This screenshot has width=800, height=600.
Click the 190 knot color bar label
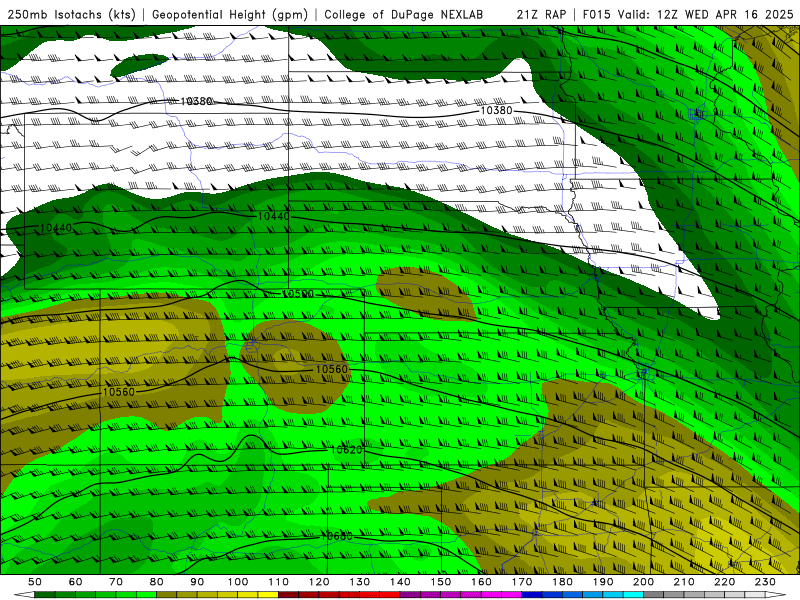[603, 582]
